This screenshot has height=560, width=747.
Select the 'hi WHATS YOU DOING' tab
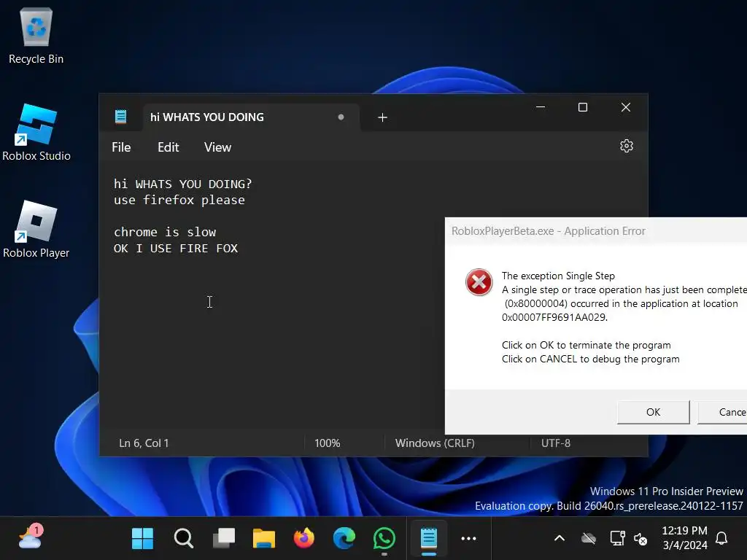[251, 117]
